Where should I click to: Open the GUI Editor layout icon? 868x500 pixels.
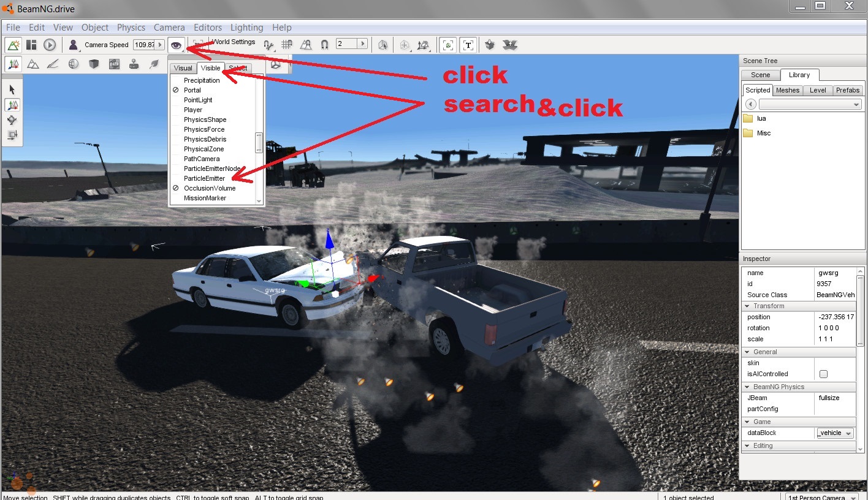click(x=31, y=45)
